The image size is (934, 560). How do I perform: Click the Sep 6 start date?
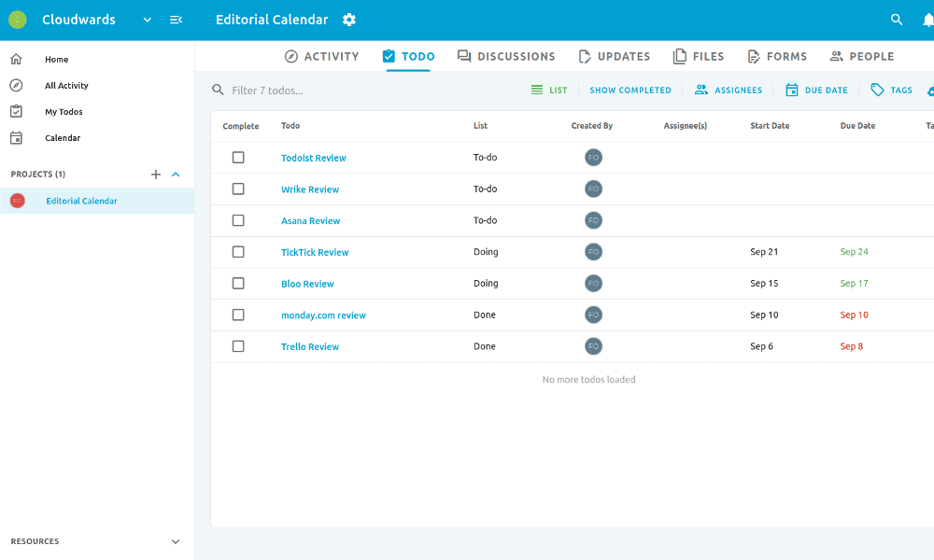pyautogui.click(x=761, y=346)
